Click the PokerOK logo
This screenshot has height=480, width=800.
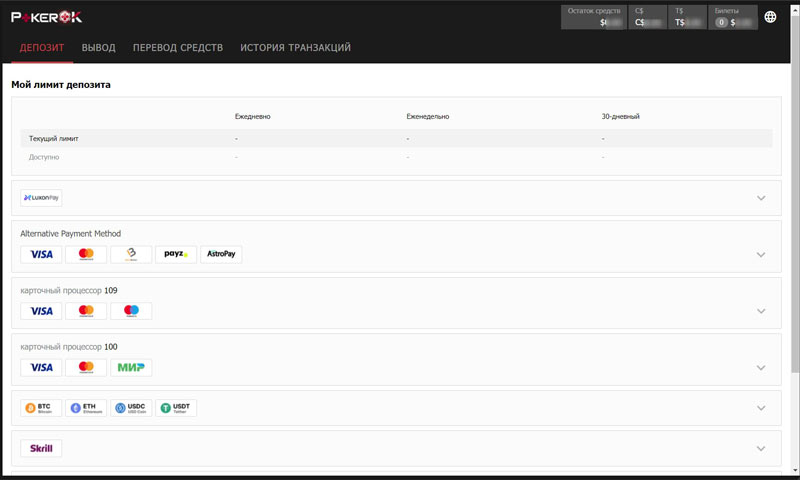pos(47,16)
